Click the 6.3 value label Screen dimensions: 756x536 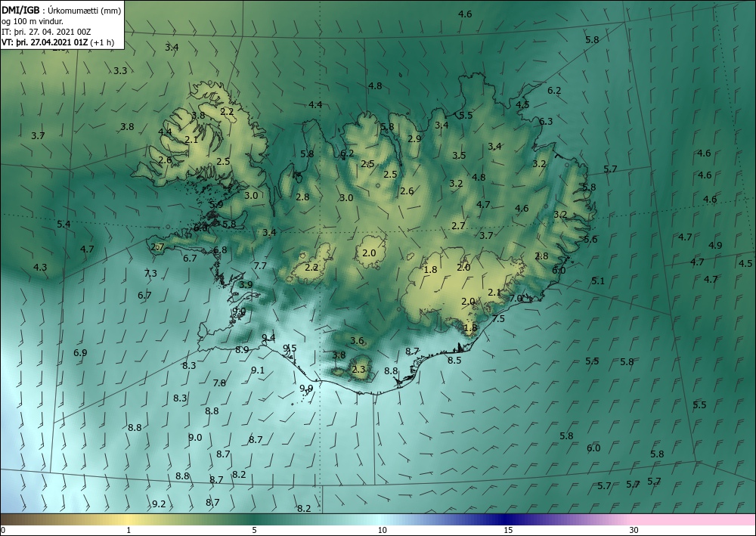coord(546,122)
